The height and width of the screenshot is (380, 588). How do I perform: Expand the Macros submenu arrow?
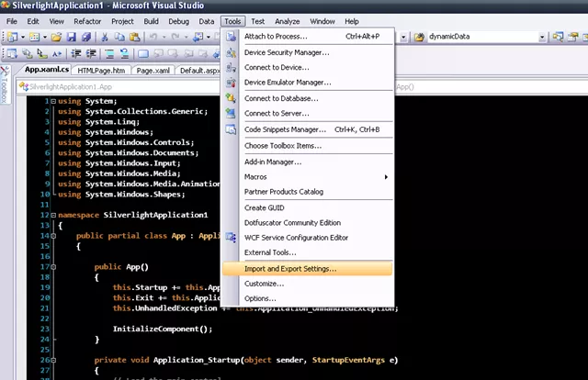point(386,177)
